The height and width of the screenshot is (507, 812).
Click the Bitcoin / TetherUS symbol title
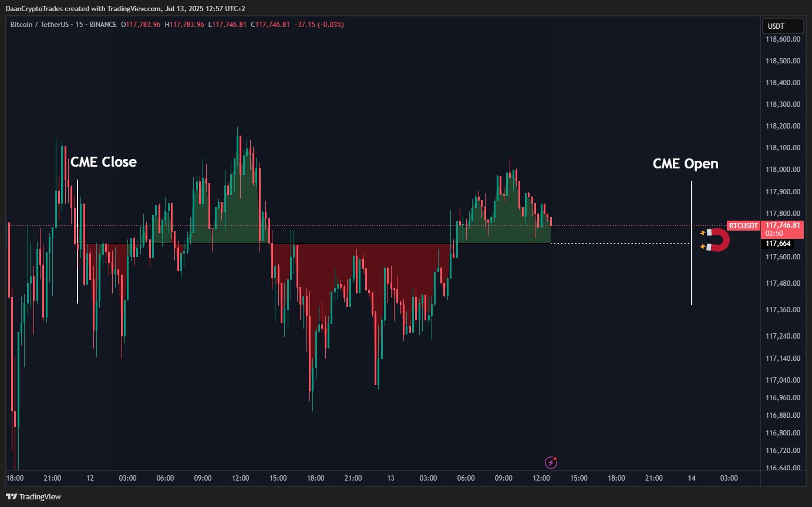(38, 25)
